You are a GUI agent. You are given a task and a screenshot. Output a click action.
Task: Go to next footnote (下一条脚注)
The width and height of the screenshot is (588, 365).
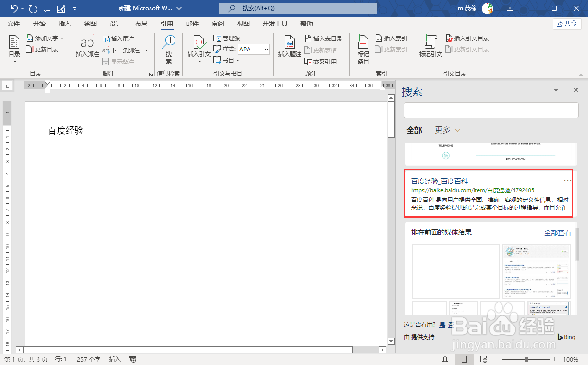coord(122,50)
